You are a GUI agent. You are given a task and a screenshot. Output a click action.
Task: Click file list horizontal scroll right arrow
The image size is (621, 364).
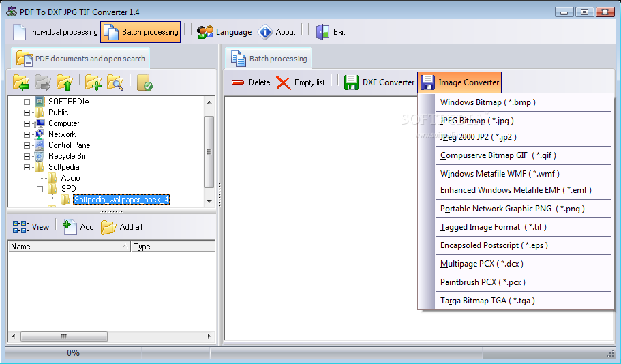pos(209,336)
